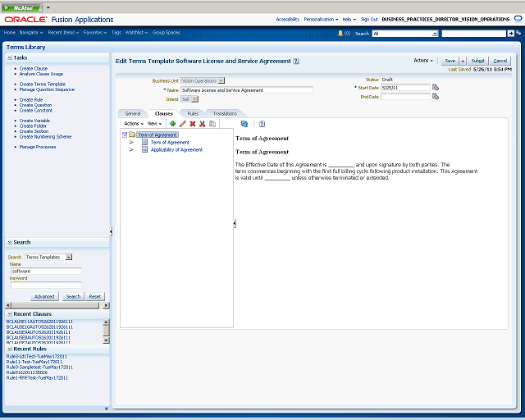Screen dimensions: 525x420
Task: Open the Save button dropdown arrow
Action: (x=463, y=61)
